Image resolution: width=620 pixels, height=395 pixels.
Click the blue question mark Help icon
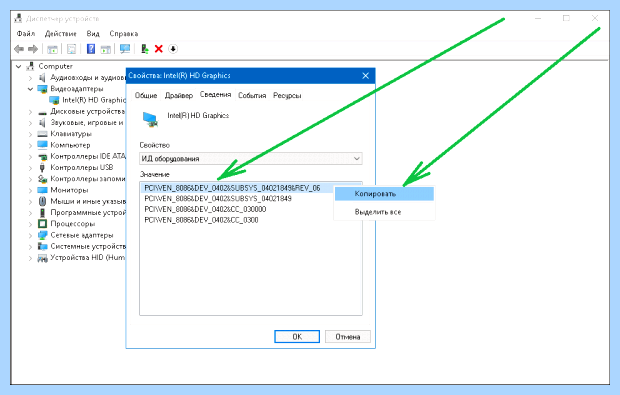pyautogui.click(x=91, y=49)
